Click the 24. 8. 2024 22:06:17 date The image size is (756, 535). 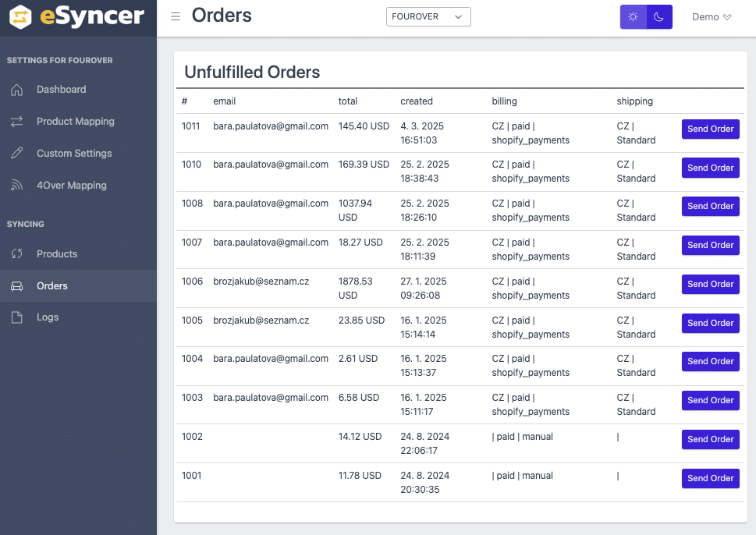coord(424,444)
